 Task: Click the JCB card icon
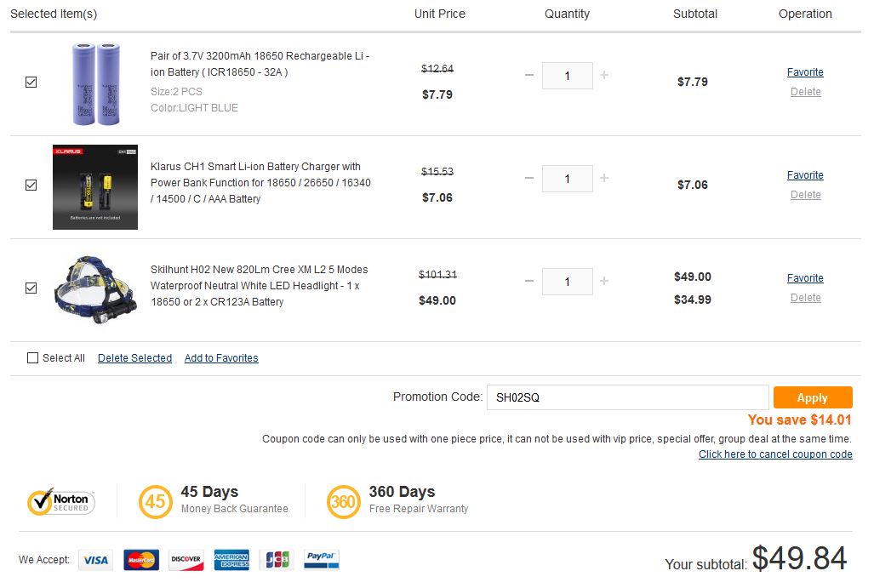click(277, 560)
